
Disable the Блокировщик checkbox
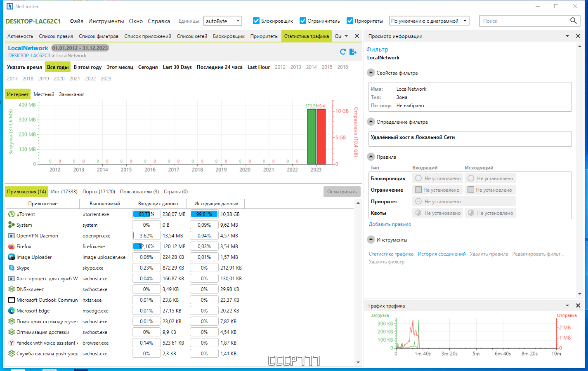256,21
